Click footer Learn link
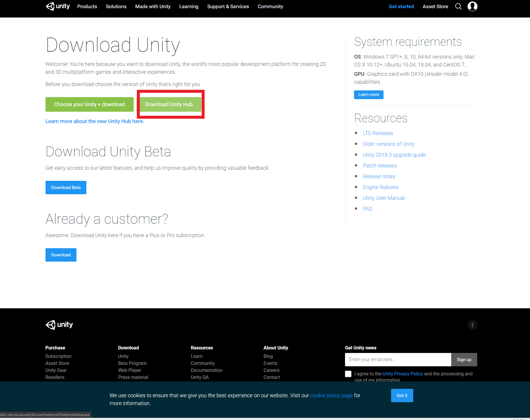This screenshot has width=530, height=420. 196,356
